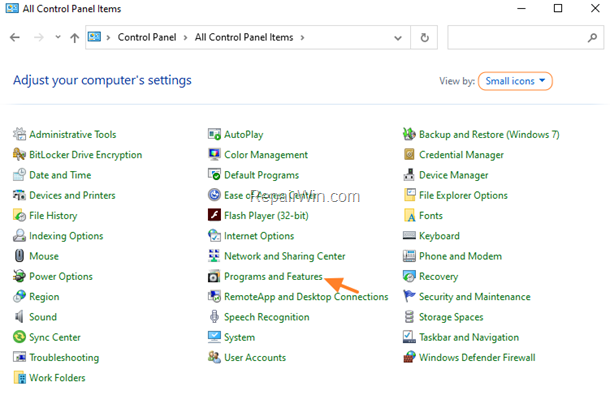Click the BitLocker Drive Encryption icon
Screen dimensions: 610x395
click(x=19, y=154)
